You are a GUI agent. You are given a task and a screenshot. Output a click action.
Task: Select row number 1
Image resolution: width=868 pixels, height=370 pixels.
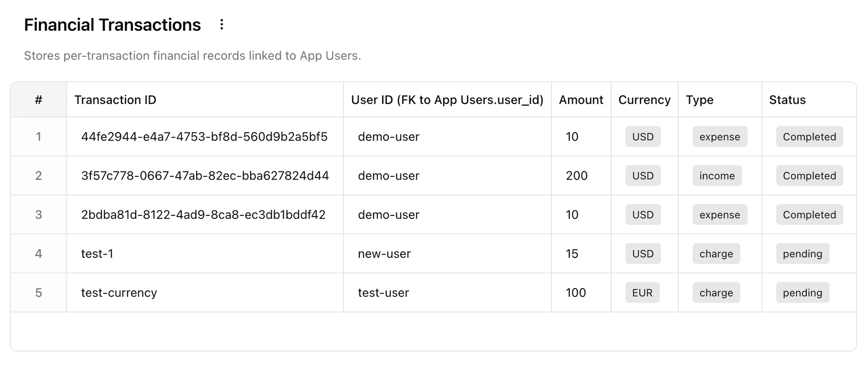(39, 137)
